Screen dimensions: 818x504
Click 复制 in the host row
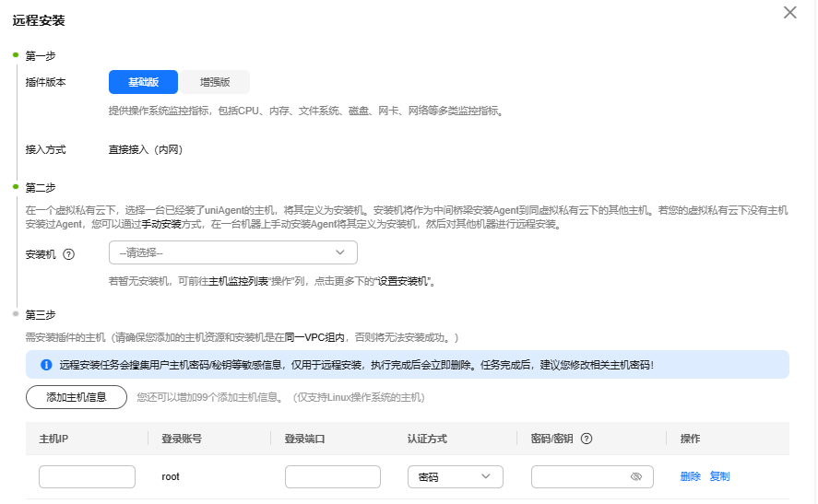click(719, 476)
